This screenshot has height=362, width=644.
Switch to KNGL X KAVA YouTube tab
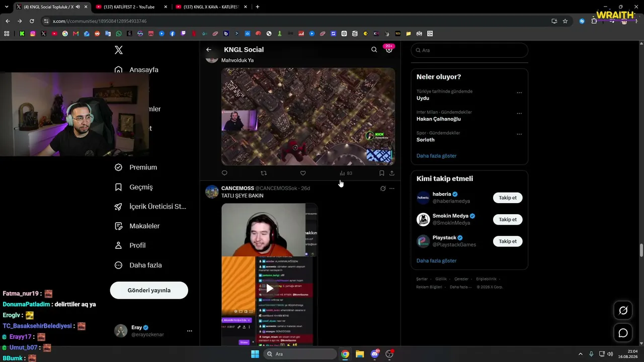point(210,7)
